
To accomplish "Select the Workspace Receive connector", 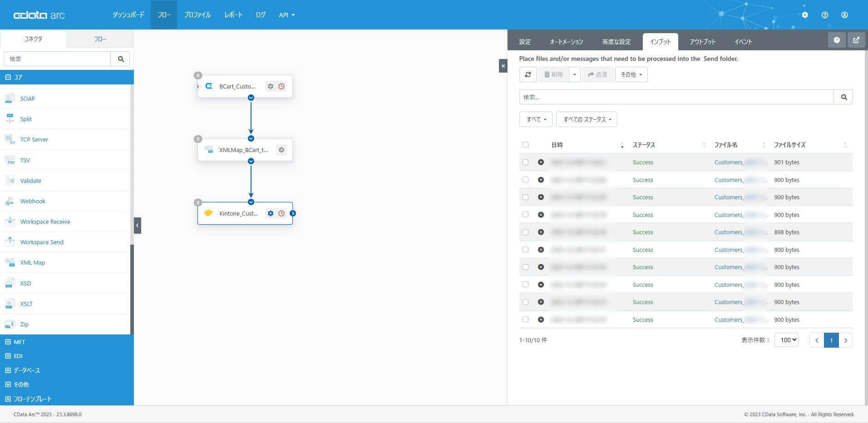I will [x=45, y=221].
